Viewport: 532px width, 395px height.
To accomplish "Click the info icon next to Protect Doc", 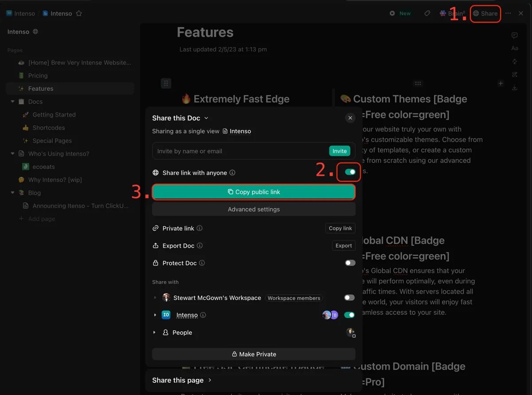I will 202,263.
